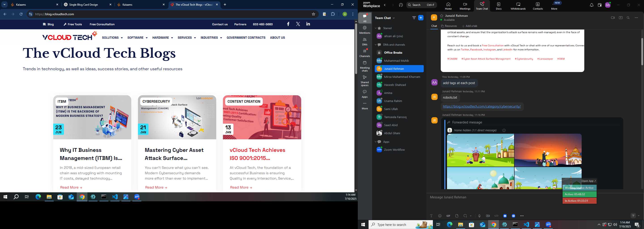
Task: Open the GIF picker in composer
Action: pos(448,216)
